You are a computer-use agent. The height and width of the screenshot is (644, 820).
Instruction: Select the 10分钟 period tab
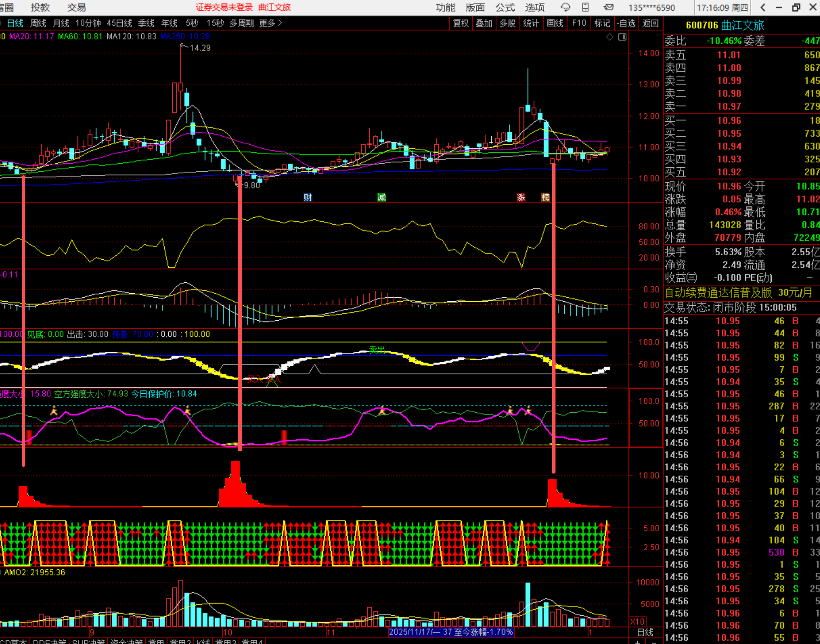[x=88, y=23]
